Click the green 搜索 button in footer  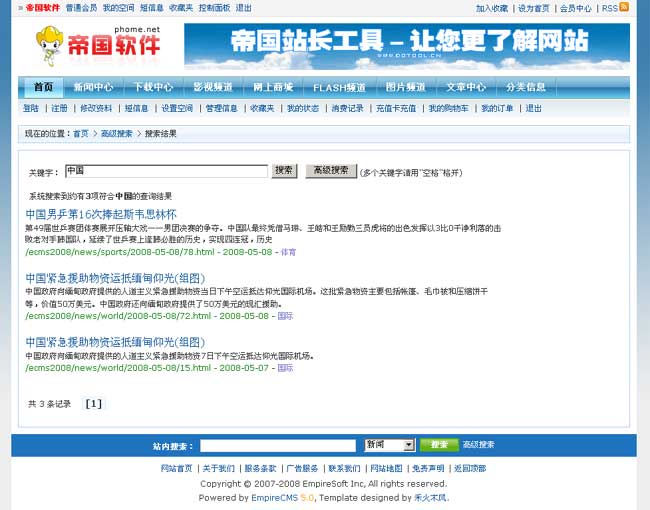pyautogui.click(x=438, y=445)
